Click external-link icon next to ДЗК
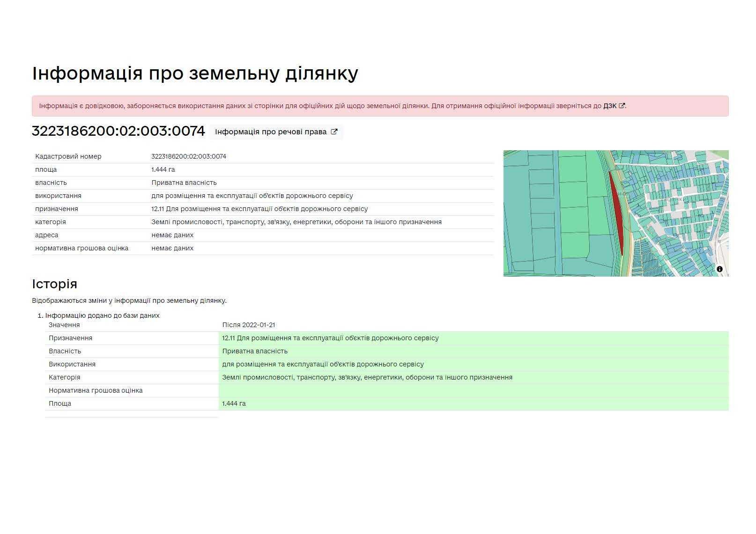The height and width of the screenshot is (534, 756). click(622, 106)
